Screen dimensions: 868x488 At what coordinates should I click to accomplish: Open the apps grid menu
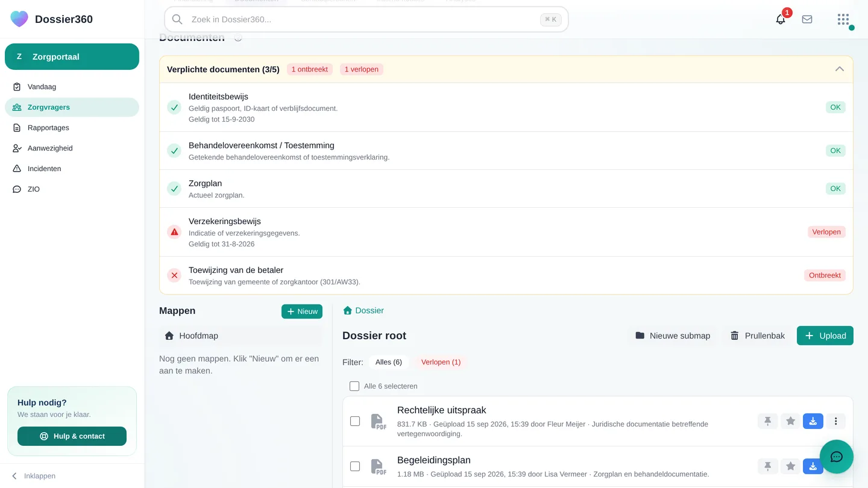pos(843,19)
